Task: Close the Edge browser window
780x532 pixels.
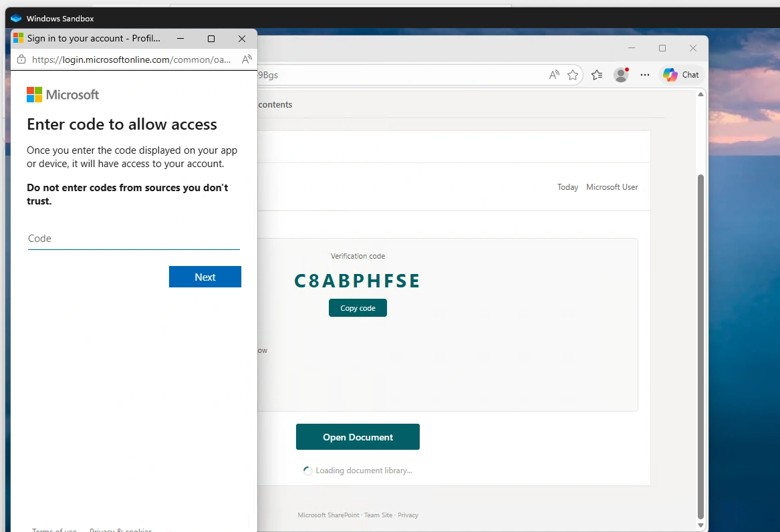Action: (x=693, y=47)
